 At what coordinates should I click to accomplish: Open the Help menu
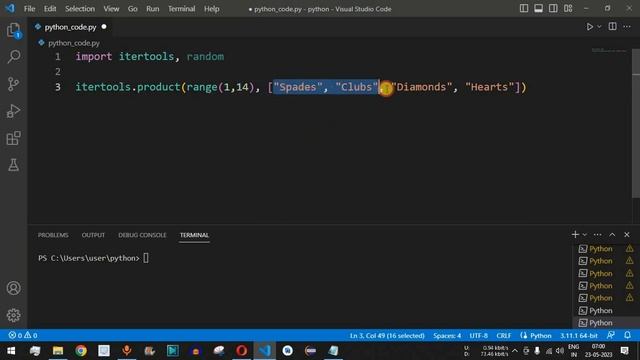click(x=211, y=9)
